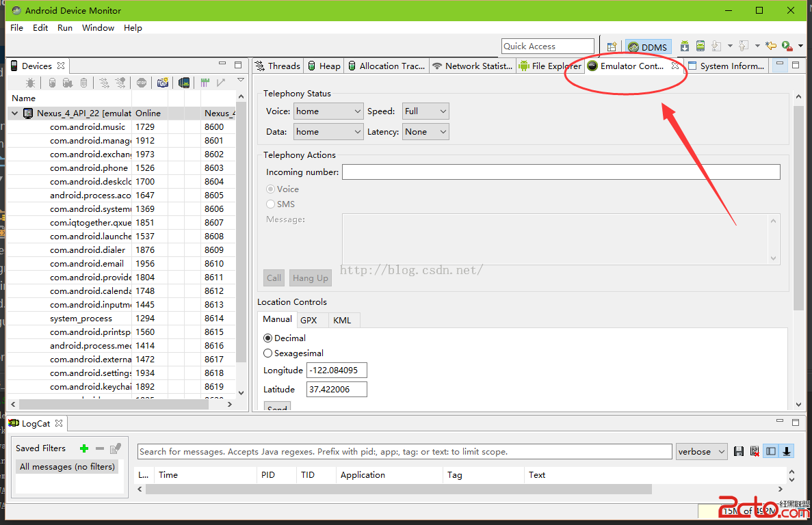Collapse the Nexus_4_API_22 device tree node
Viewport: 812px width, 525px height.
[x=14, y=113]
